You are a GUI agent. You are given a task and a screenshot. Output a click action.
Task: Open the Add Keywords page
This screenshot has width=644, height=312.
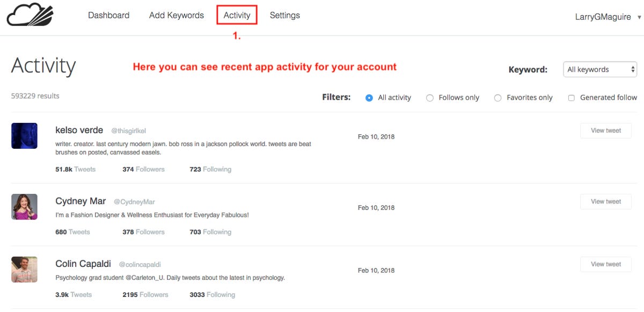(177, 15)
